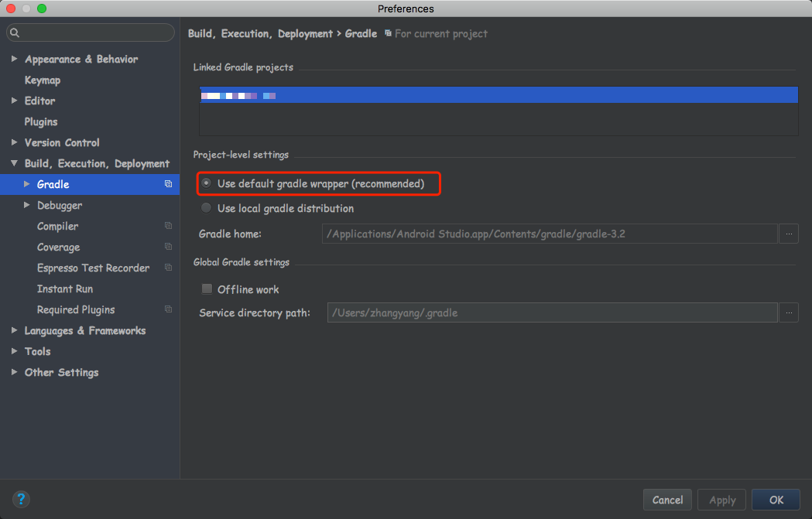Click project-scope icon beside Required Plugins
Viewport: 812px width, 519px height.
click(168, 309)
